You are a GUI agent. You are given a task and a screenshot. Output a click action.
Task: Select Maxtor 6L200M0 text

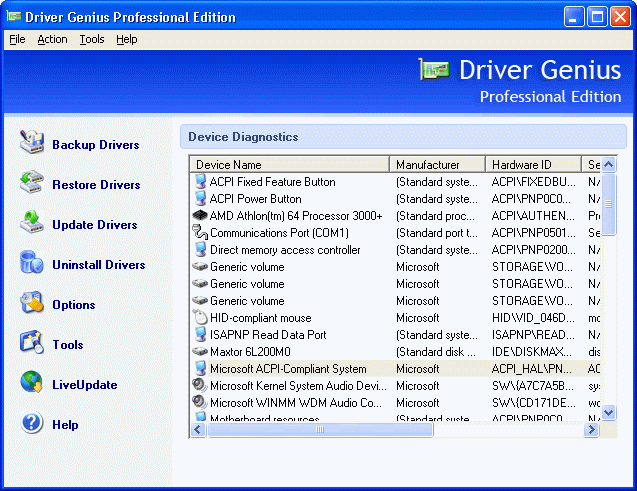[250, 352]
